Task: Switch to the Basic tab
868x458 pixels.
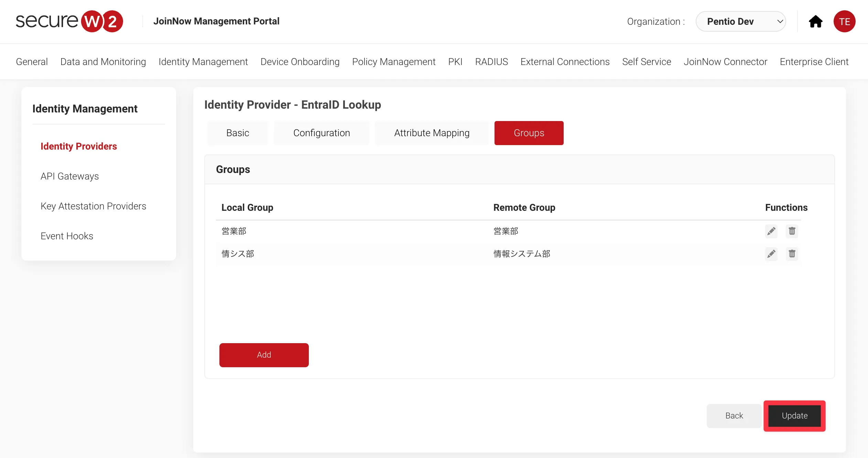Action: (x=238, y=133)
